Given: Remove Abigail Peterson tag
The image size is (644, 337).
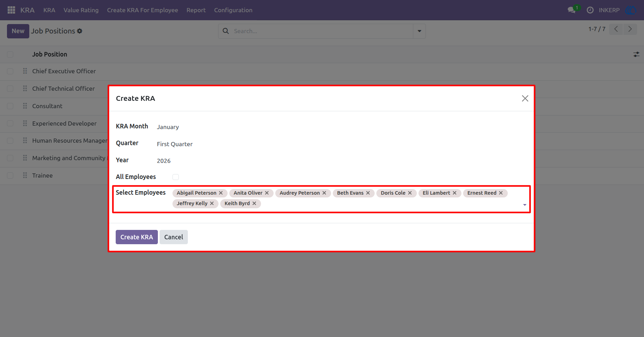Looking at the screenshot, I should point(221,193).
